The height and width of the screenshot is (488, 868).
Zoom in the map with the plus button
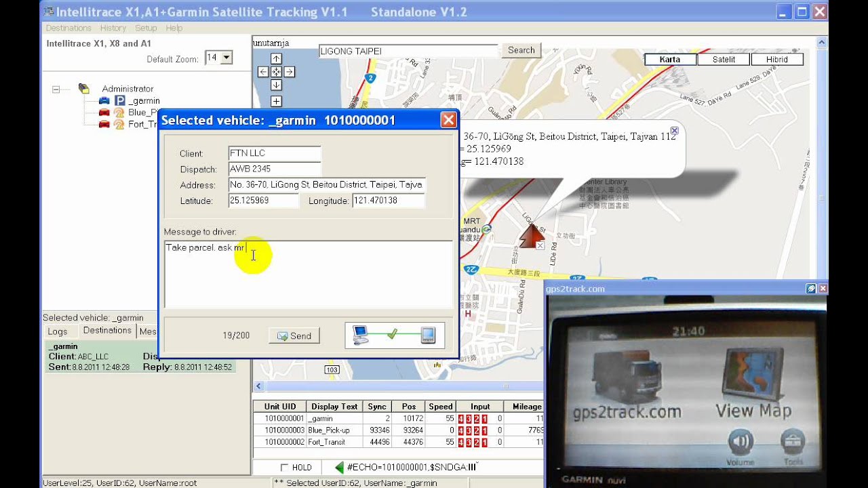(x=276, y=102)
